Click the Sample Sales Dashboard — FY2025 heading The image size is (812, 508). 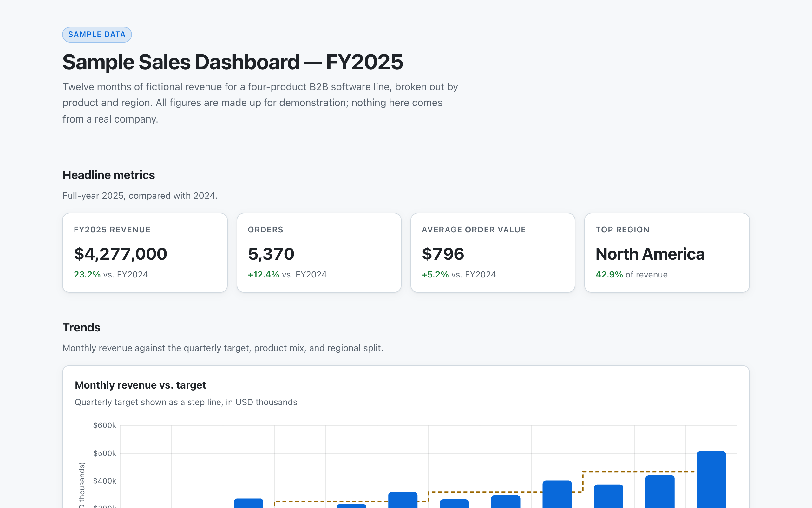coord(232,62)
